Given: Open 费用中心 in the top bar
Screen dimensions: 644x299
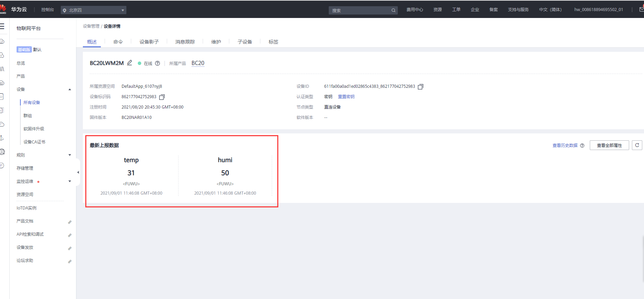Looking at the screenshot, I should 415,10.
